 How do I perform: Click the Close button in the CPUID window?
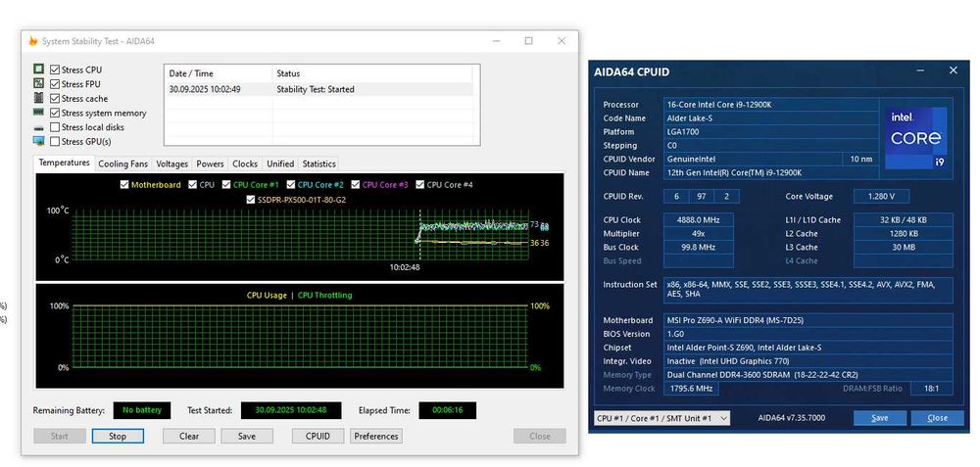[x=937, y=418]
